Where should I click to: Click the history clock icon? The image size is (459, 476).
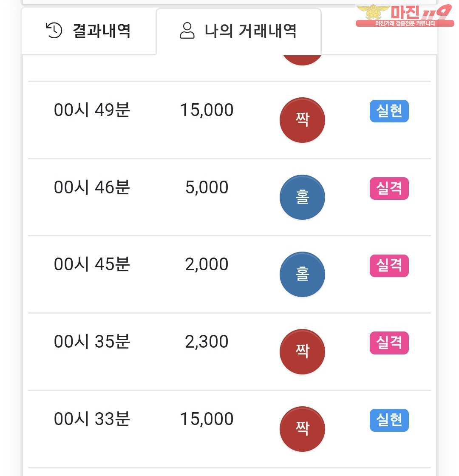pos(54,31)
